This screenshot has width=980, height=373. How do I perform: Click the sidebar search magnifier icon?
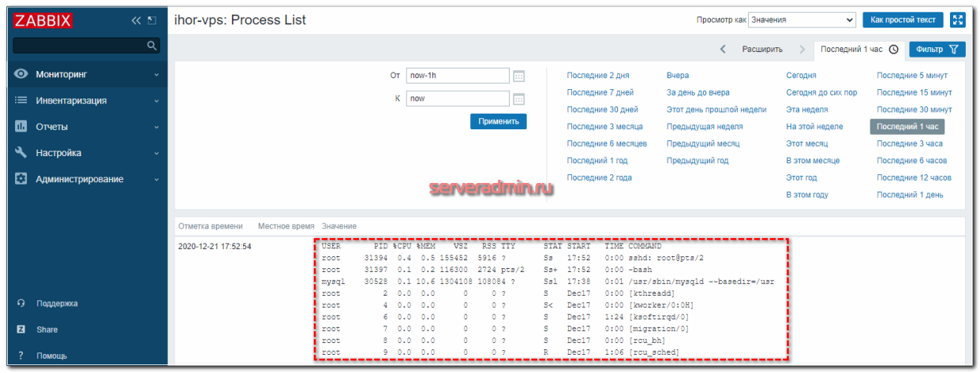[153, 47]
